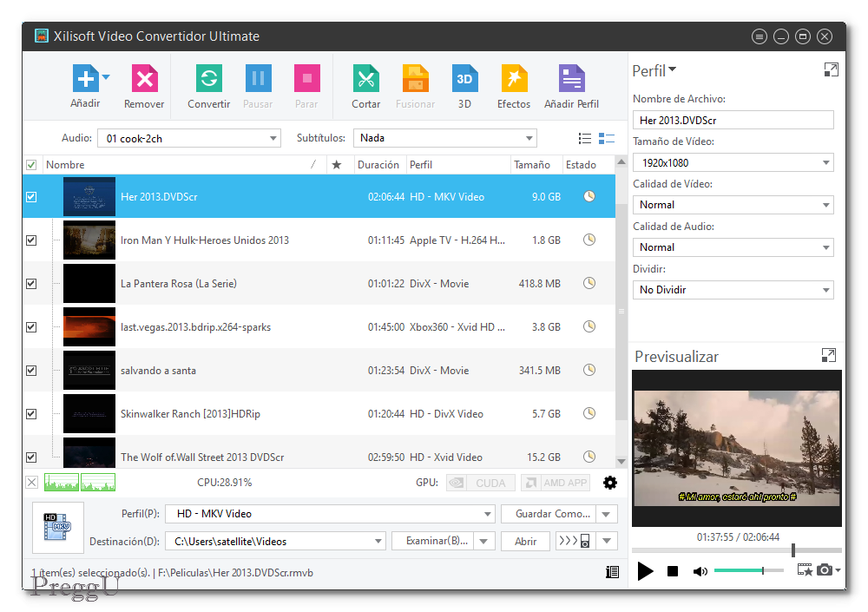Viewport: 868px width, 612px height.
Task: Open the Destinación path dropdown
Action: 276,541
